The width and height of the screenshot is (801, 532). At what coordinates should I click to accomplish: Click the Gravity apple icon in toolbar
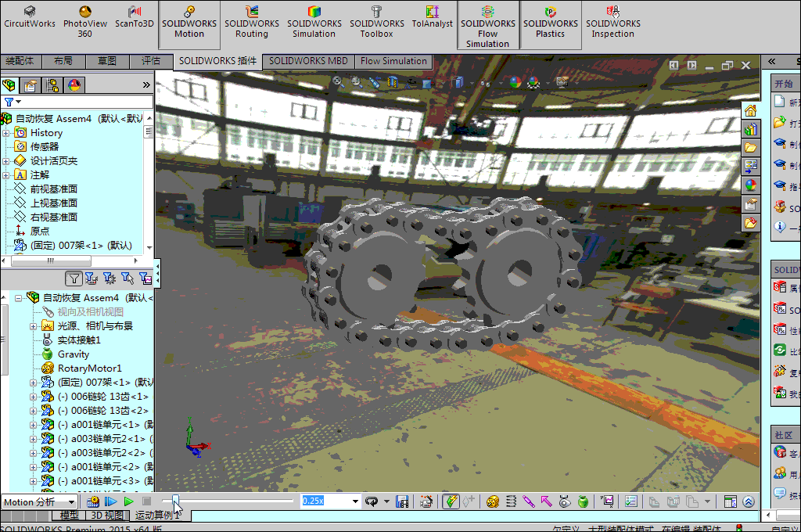(x=583, y=501)
